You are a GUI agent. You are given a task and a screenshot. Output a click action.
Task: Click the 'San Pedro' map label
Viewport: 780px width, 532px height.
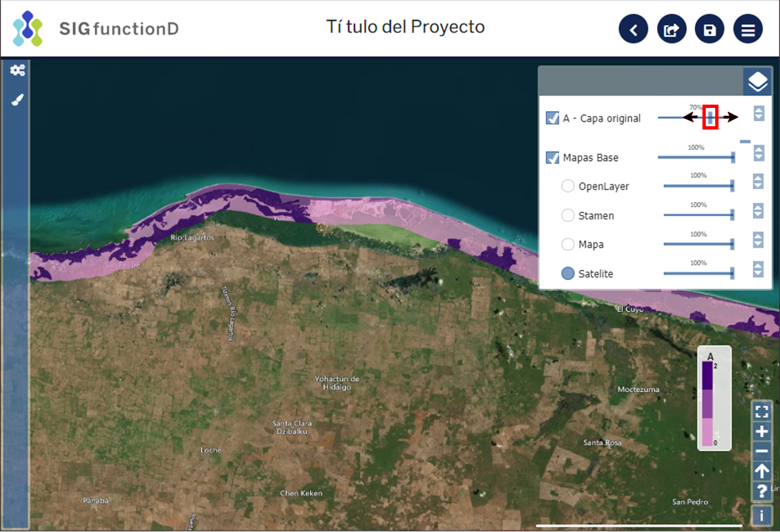point(690,502)
